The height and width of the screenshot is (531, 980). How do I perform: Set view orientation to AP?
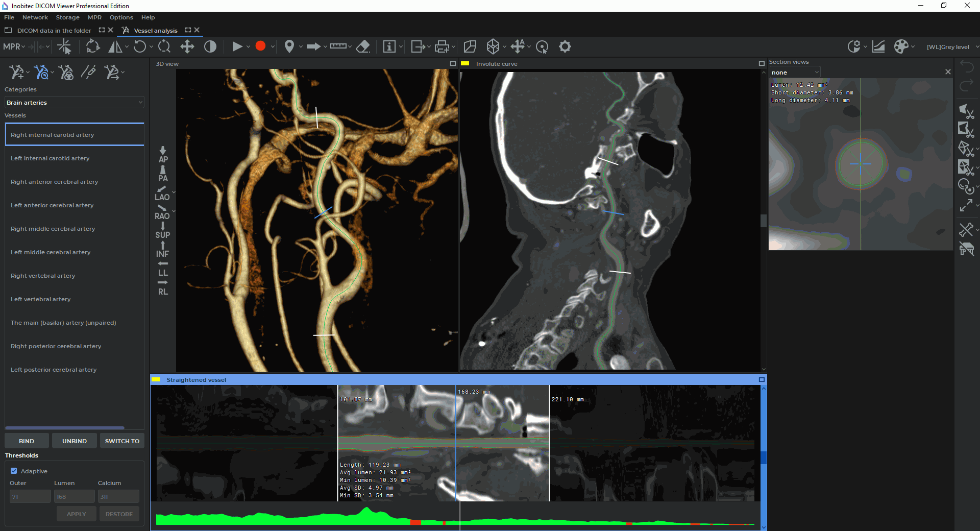click(163, 155)
